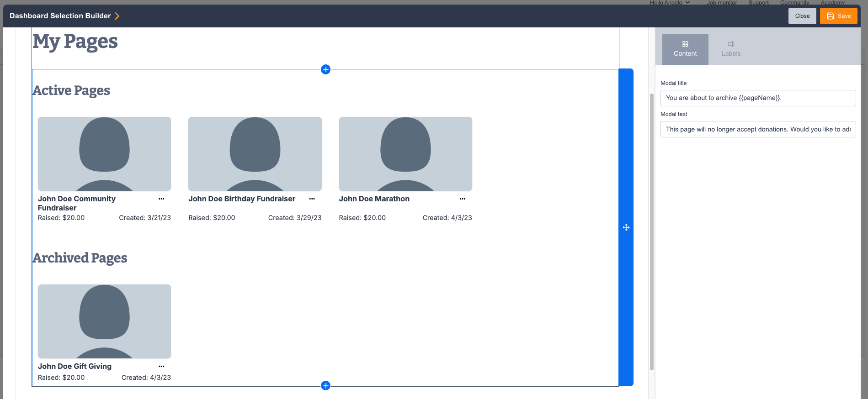Click the move handle on the blue bar
This screenshot has height=399, width=868.
[x=626, y=227]
